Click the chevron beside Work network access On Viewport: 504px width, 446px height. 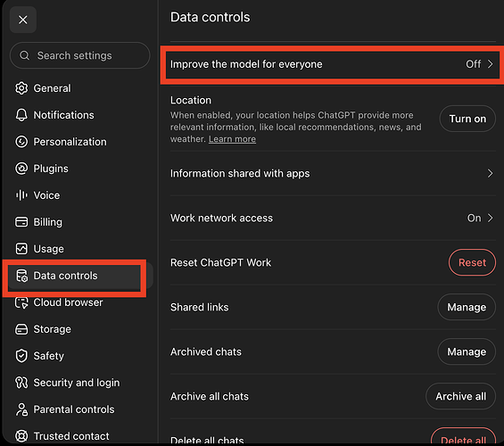point(491,219)
